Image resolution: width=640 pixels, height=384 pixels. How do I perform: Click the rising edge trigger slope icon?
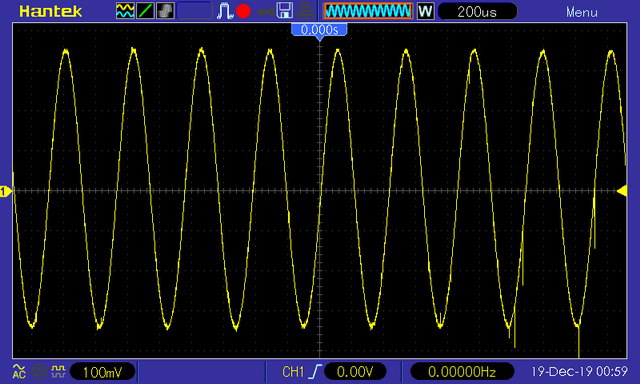[315, 372]
